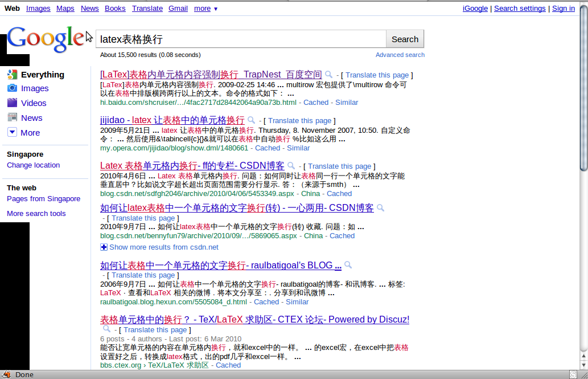The height and width of the screenshot is (379, 588).
Task: Open More search tools
Action: [x=36, y=213]
